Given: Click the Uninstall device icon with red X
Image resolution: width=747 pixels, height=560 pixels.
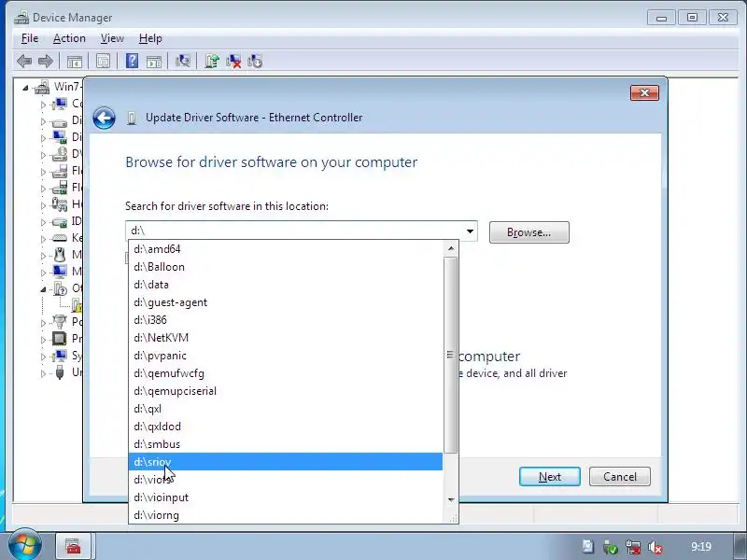Looking at the screenshot, I should [x=233, y=61].
